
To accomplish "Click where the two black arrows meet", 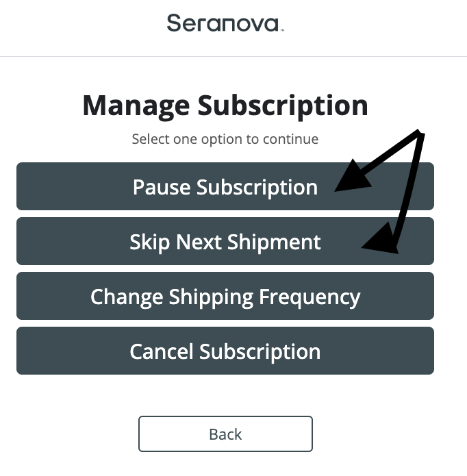I will coord(419,134).
